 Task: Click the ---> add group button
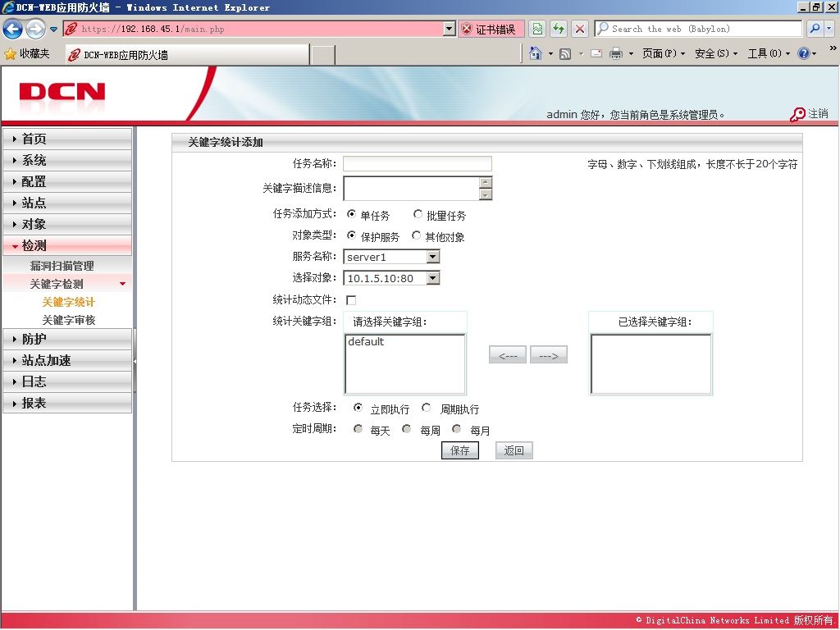click(x=549, y=355)
